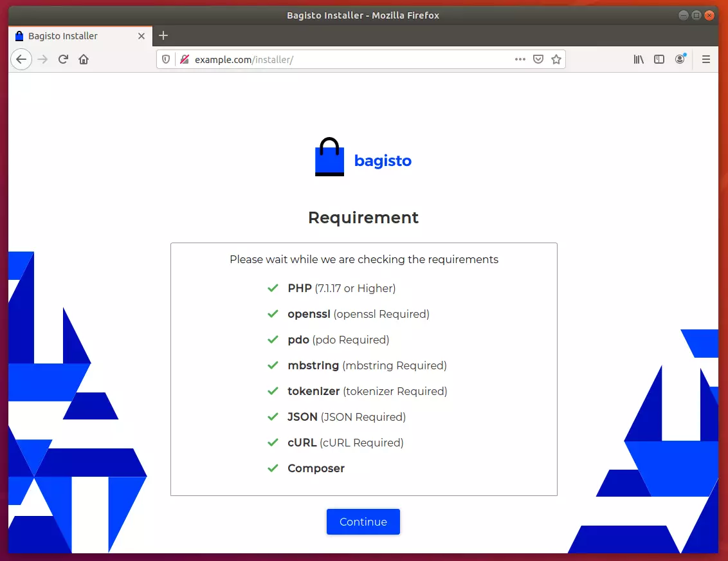728x561 pixels.
Task: Click the Requirement heading
Action: [x=363, y=217]
